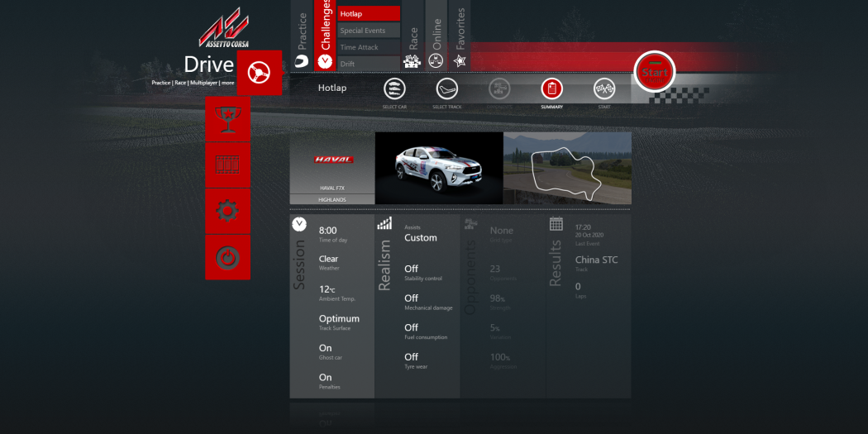
Task: Click the Drive heading text
Action: click(208, 64)
